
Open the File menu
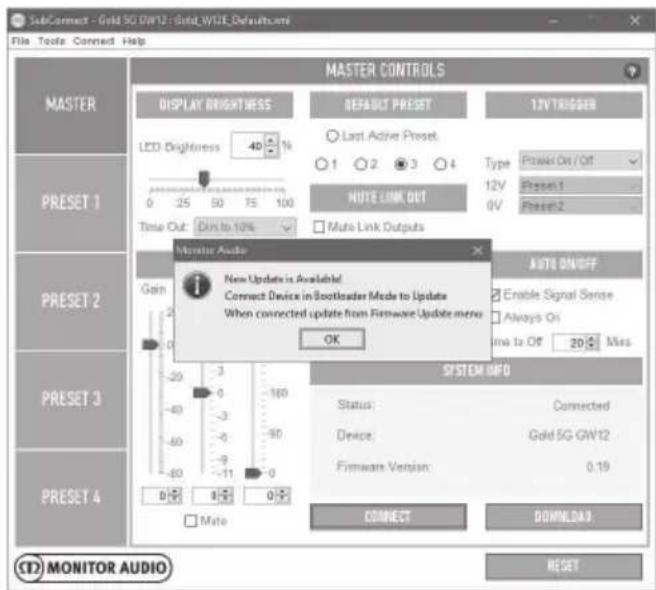click(x=20, y=41)
